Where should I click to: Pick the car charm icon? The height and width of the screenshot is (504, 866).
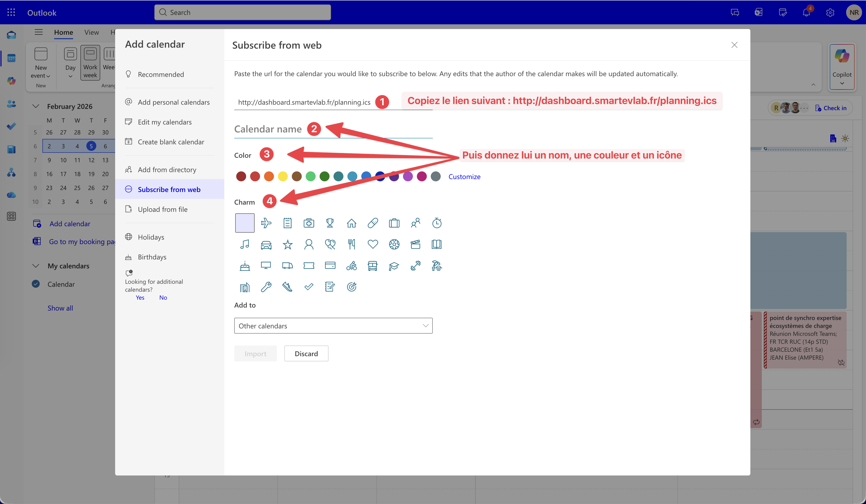pyautogui.click(x=266, y=245)
